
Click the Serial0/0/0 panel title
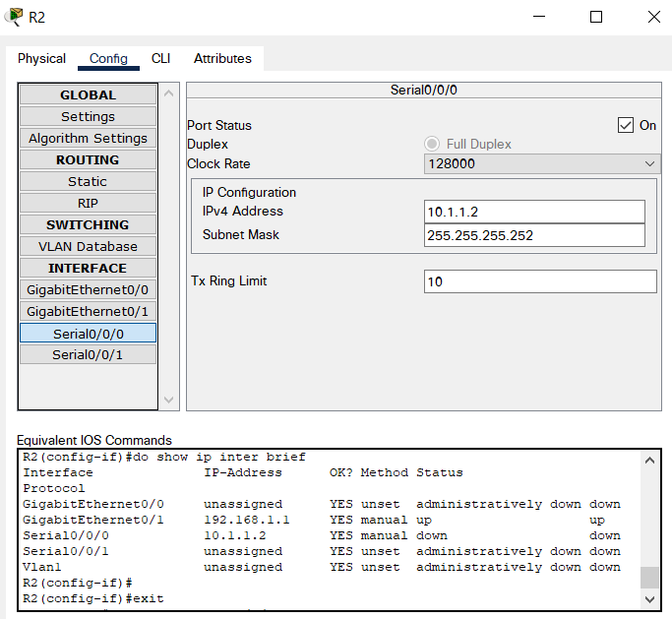coord(423,90)
